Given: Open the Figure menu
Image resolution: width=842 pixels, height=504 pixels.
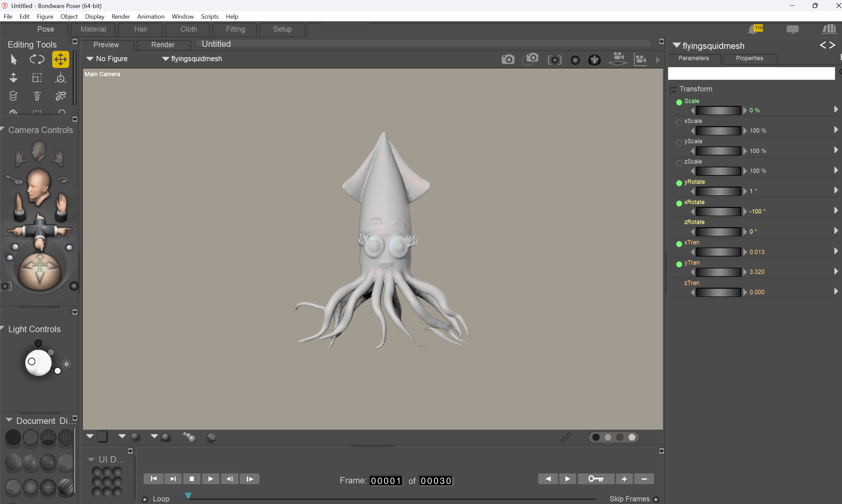Looking at the screenshot, I should 45,16.
